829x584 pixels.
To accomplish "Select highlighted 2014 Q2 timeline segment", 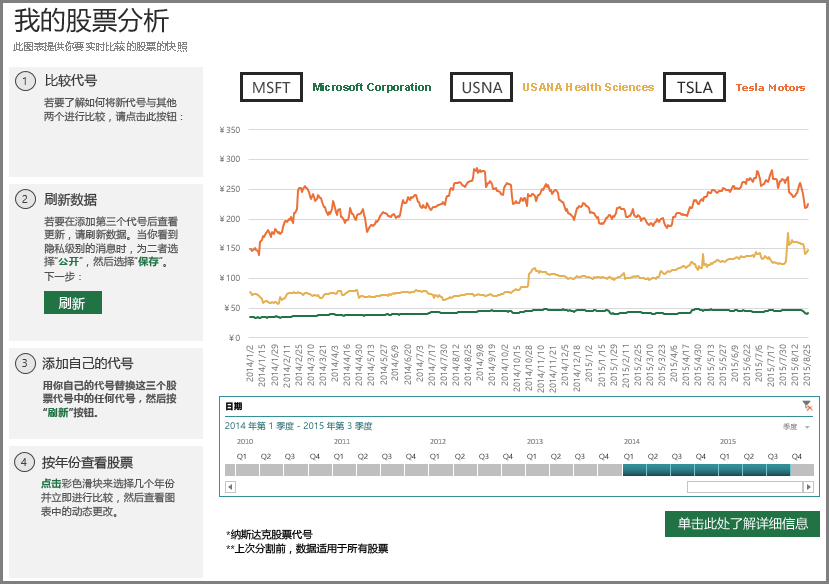I will pos(659,470).
